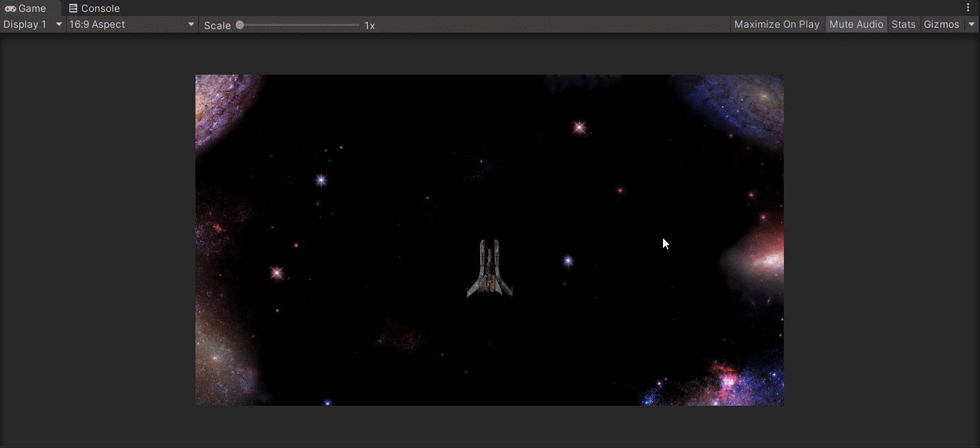Toggle Mute Audio
Image resolution: width=980 pixels, height=448 pixels.
pyautogui.click(x=856, y=24)
